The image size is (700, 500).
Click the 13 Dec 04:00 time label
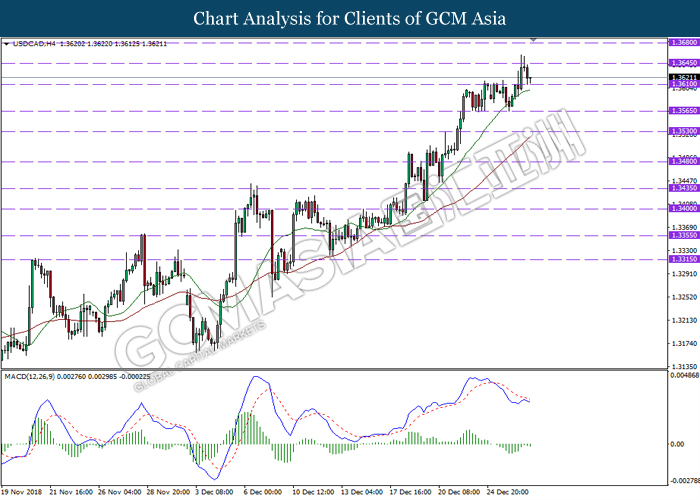362,492
